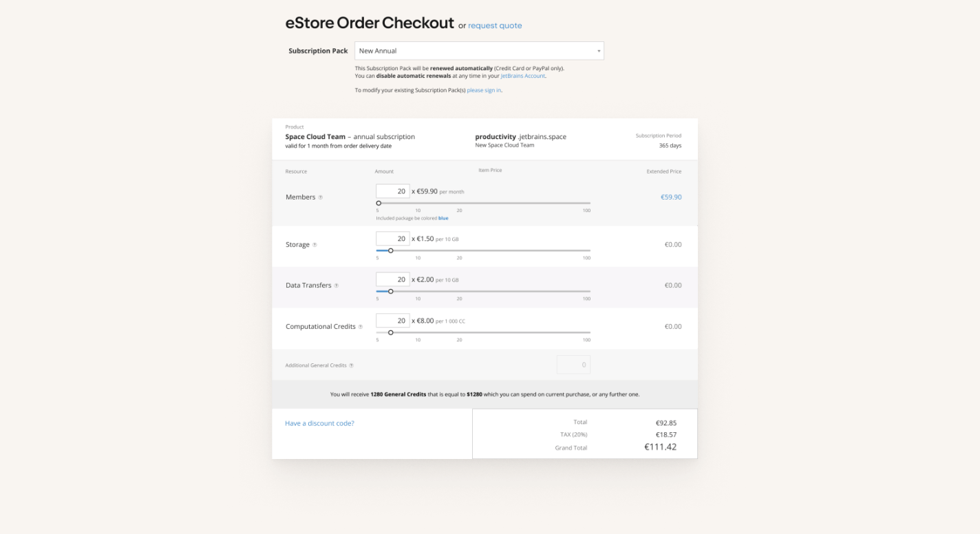Click the Additional General Credits help icon
This screenshot has width=980, height=534.
pos(352,365)
